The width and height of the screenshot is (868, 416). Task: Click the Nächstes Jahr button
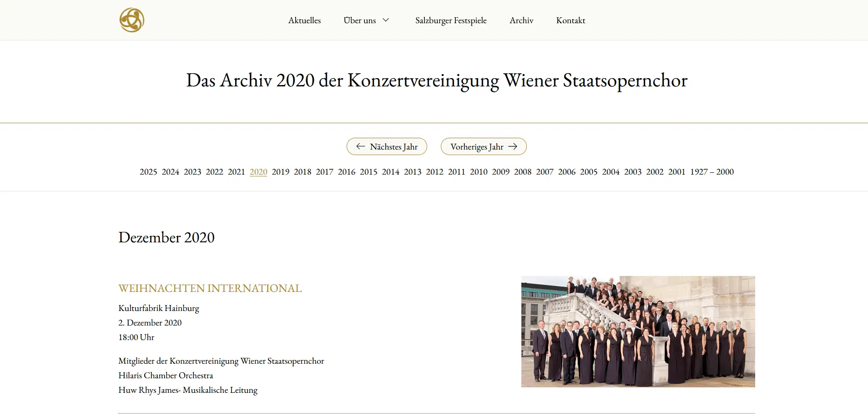[387, 146]
